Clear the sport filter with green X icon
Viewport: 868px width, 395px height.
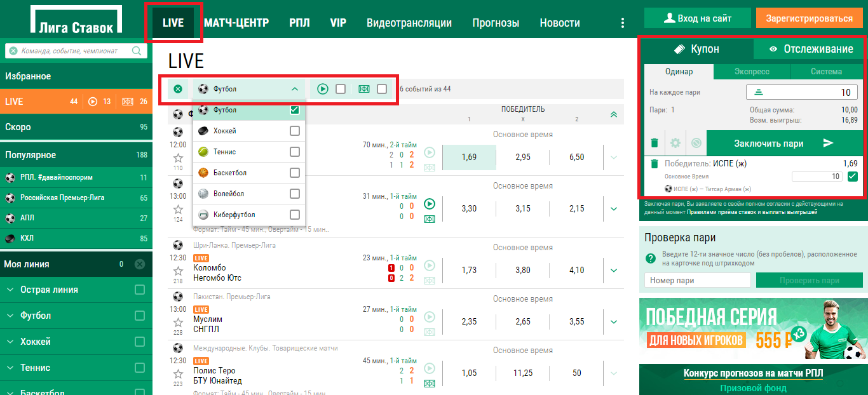pos(178,89)
